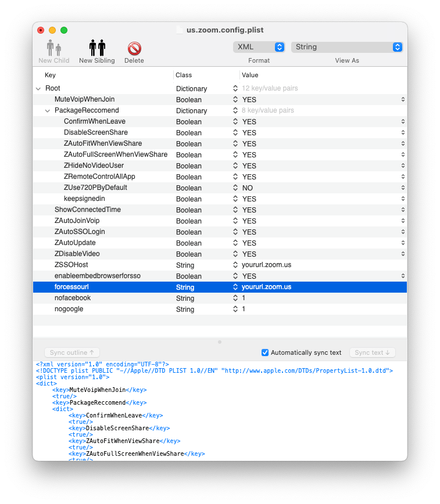Open YES/NO popup for MuteVoipWhenJoin
Viewport: 440px width, 504px height.
coord(402,100)
